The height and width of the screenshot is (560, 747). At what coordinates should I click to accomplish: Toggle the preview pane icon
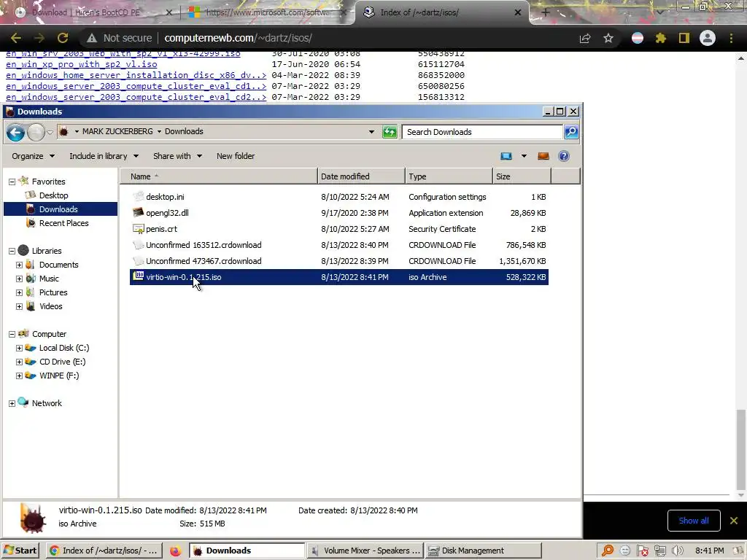click(x=543, y=156)
